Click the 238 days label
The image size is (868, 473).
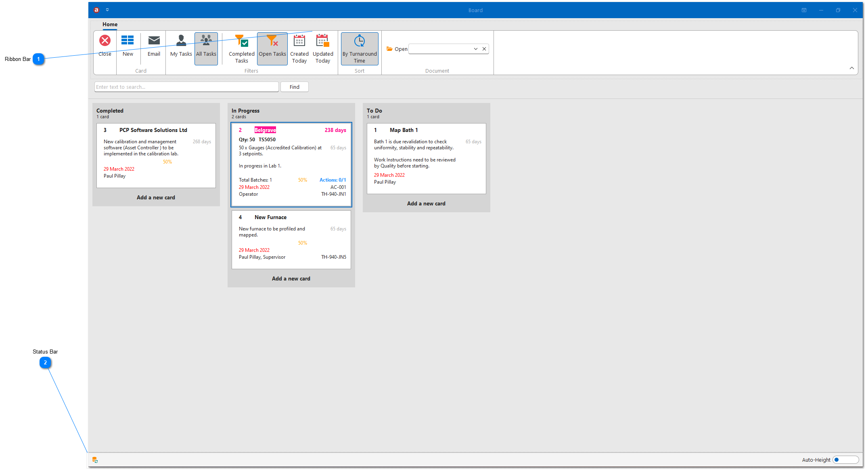click(335, 130)
